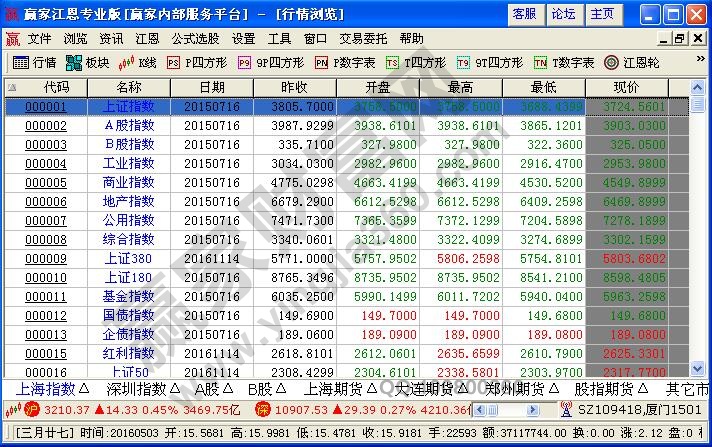Click the candlestick icon in status bar

13,410
